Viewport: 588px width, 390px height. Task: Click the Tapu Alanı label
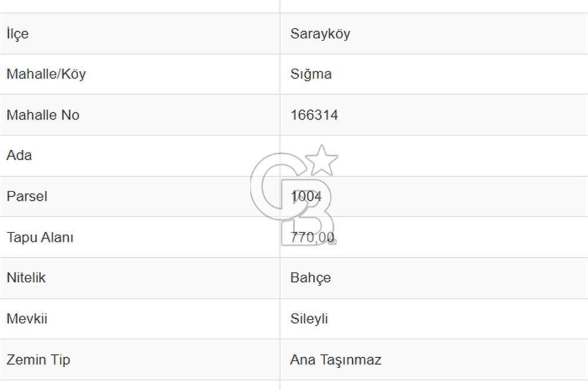coord(40,237)
